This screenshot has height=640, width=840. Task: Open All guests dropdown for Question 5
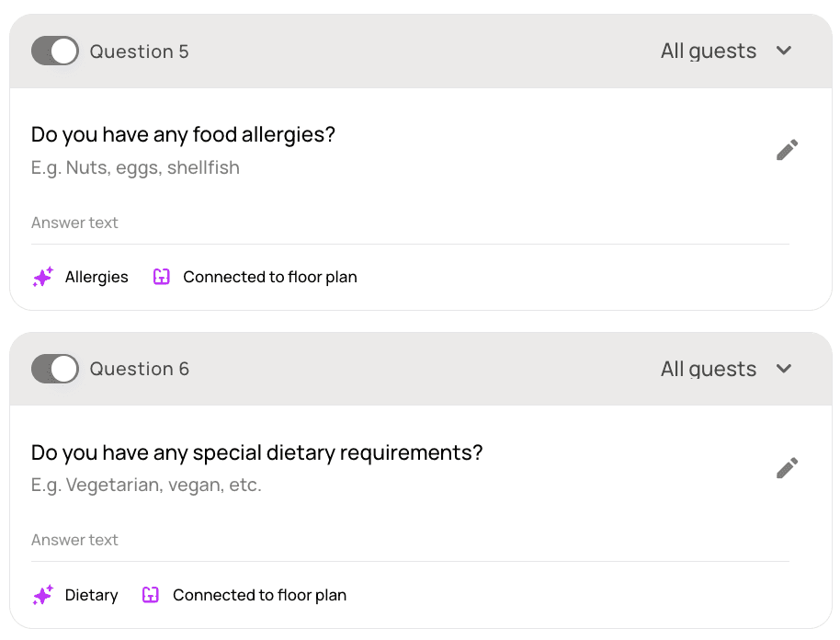point(709,51)
